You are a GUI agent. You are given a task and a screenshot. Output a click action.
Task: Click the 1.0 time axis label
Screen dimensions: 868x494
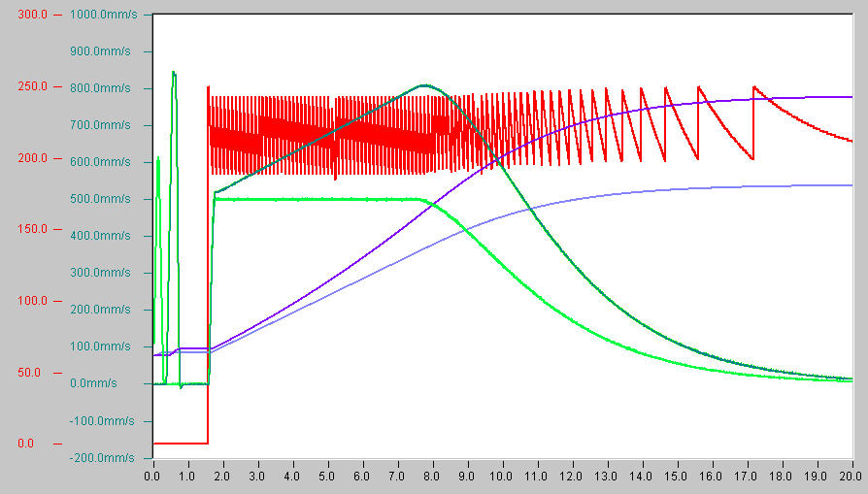pyautogui.click(x=187, y=477)
